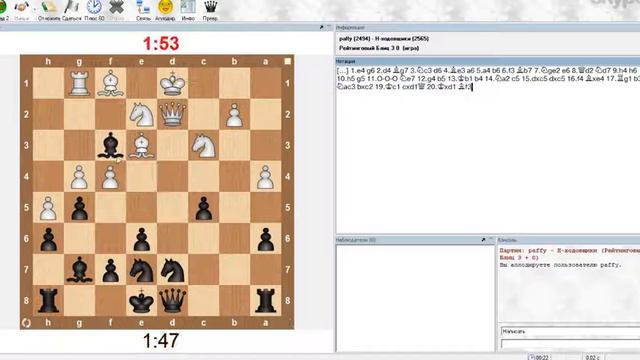Pin the Наблюдатели observers panel
Viewport: 640px width, 360px height.
point(483,240)
